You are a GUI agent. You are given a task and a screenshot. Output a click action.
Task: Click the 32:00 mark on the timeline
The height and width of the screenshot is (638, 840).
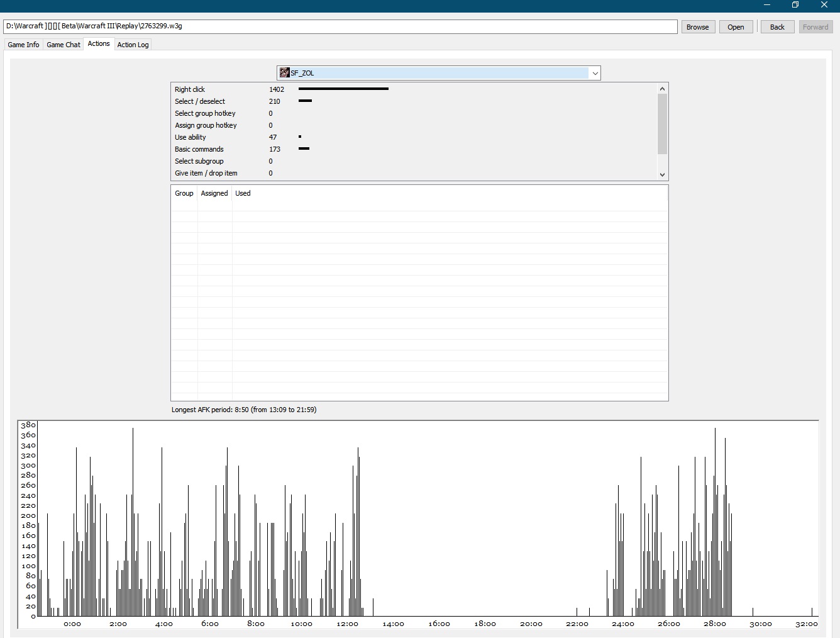807,624
